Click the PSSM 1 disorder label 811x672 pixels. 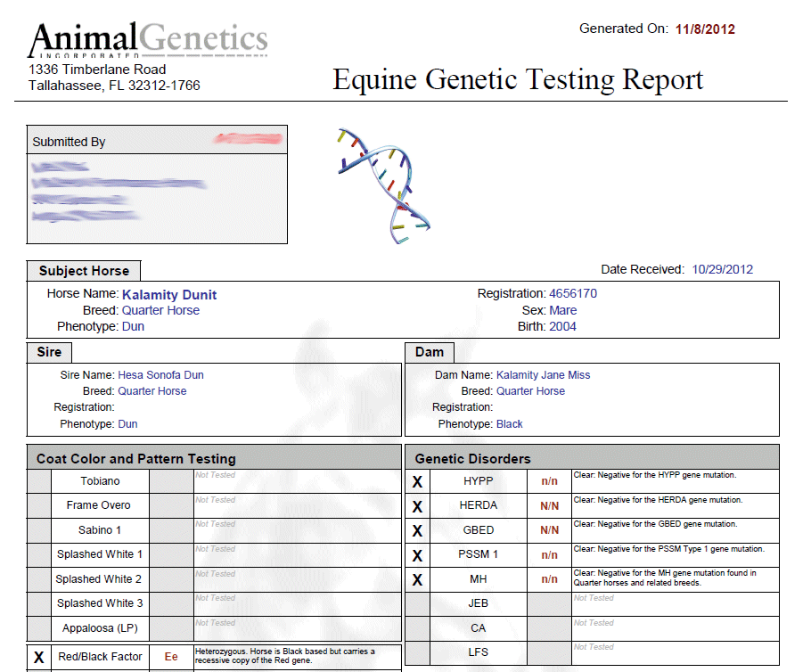point(478,554)
